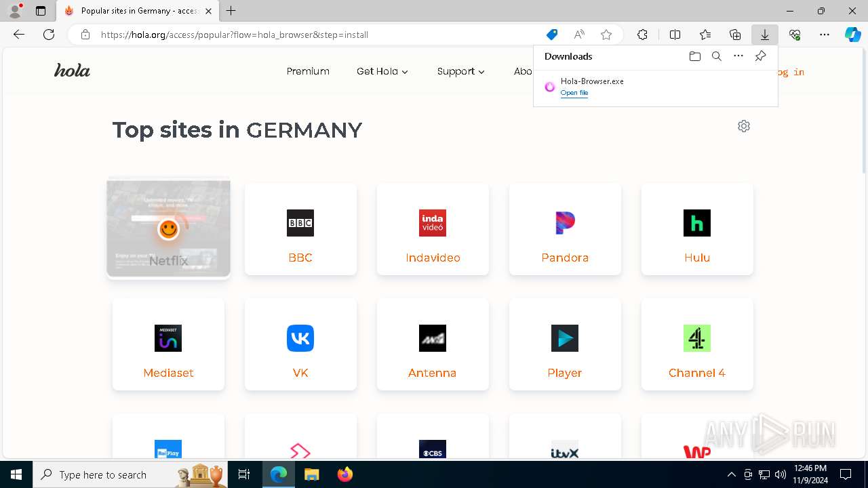This screenshot has height=488, width=868.
Task: Open the shopping price tag icon
Action: pyautogui.click(x=552, y=35)
